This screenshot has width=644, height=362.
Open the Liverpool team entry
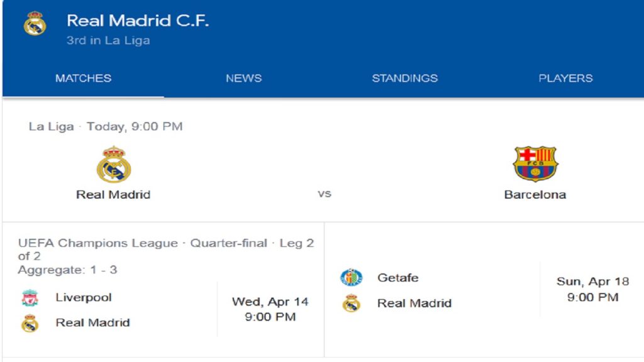pos(84,297)
